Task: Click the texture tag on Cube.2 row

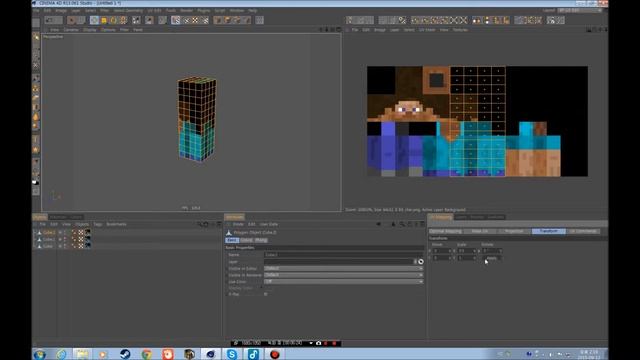Action: pyautogui.click(x=87, y=232)
